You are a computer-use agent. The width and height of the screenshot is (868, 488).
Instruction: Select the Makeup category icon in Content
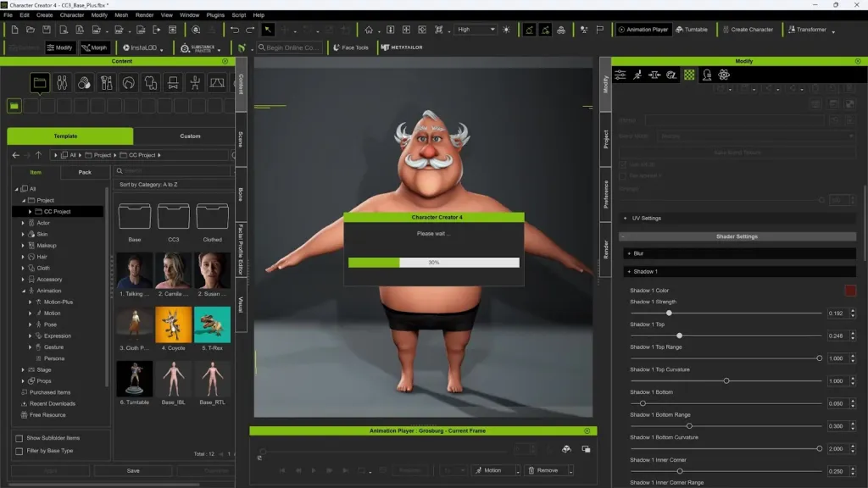pyautogui.click(x=106, y=83)
